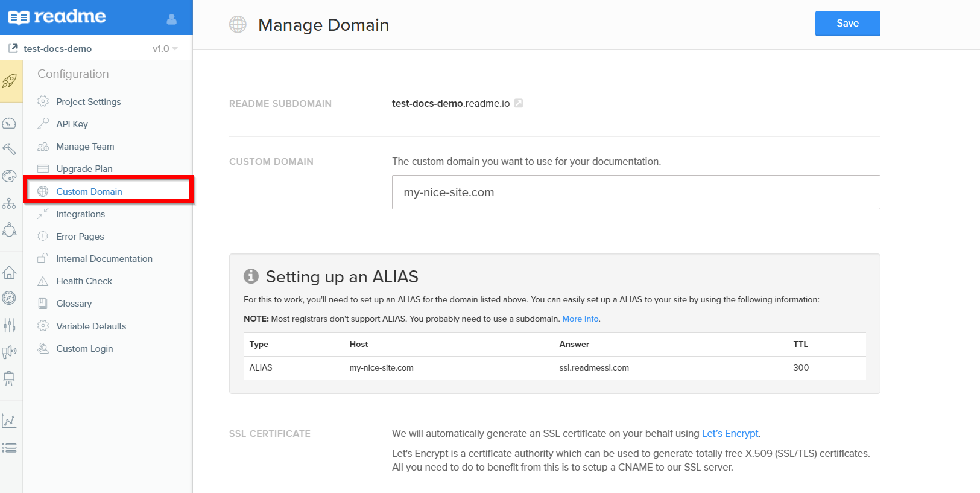Click the my-nice-site.com Host cell

pyautogui.click(x=381, y=367)
